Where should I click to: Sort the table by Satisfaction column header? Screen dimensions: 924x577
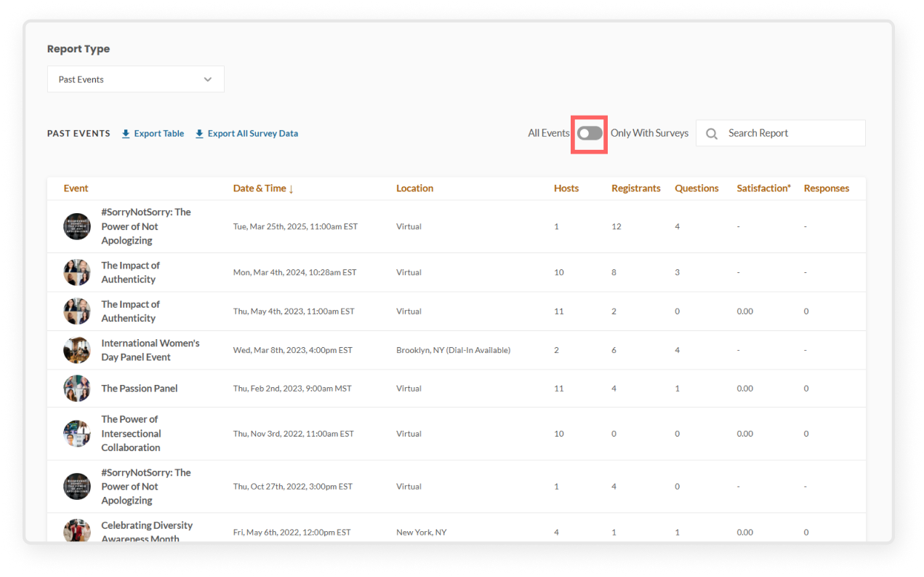763,188
